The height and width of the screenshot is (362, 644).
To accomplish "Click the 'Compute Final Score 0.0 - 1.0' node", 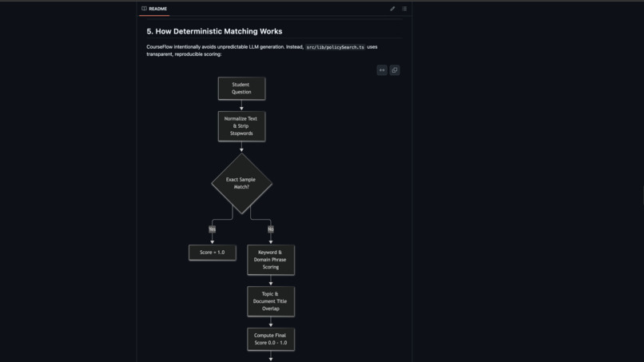I will coord(271,339).
